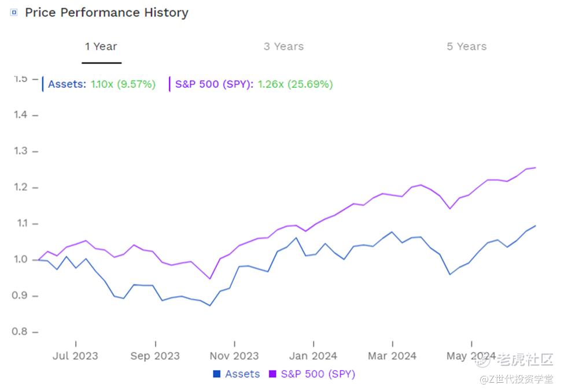Click the blue vertical marker before Assets header
The width and height of the screenshot is (564, 392).
(43, 84)
